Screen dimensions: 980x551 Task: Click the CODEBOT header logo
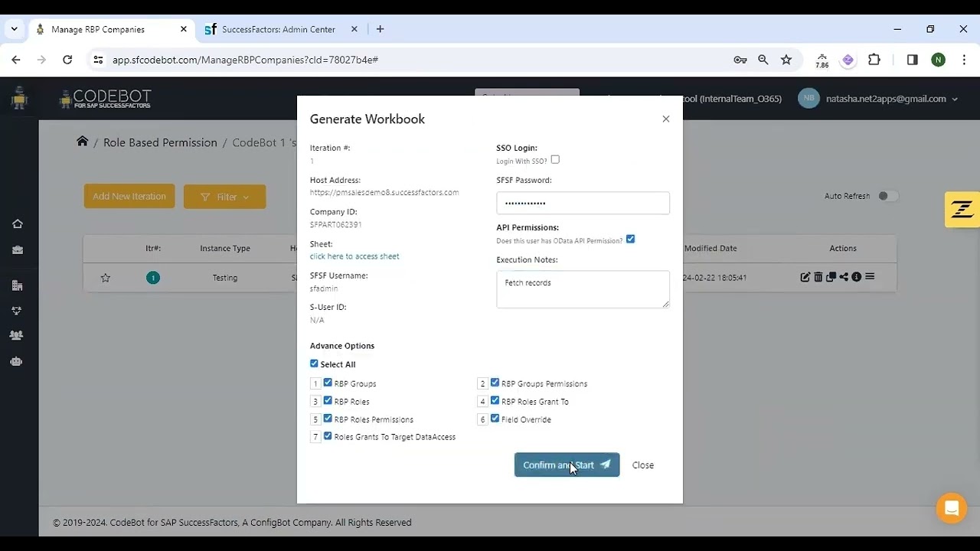(106, 98)
